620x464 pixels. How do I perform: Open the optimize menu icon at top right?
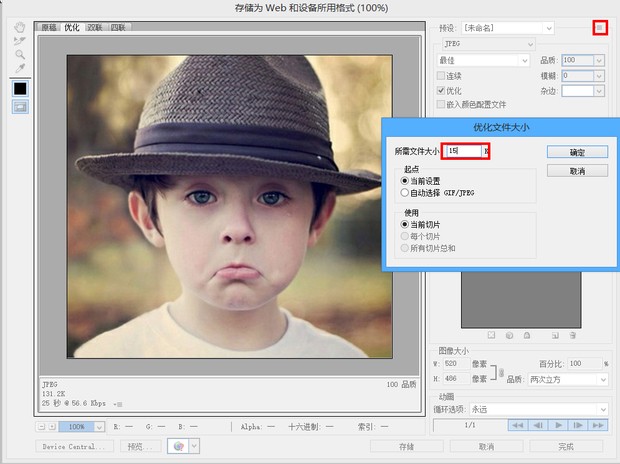600,28
